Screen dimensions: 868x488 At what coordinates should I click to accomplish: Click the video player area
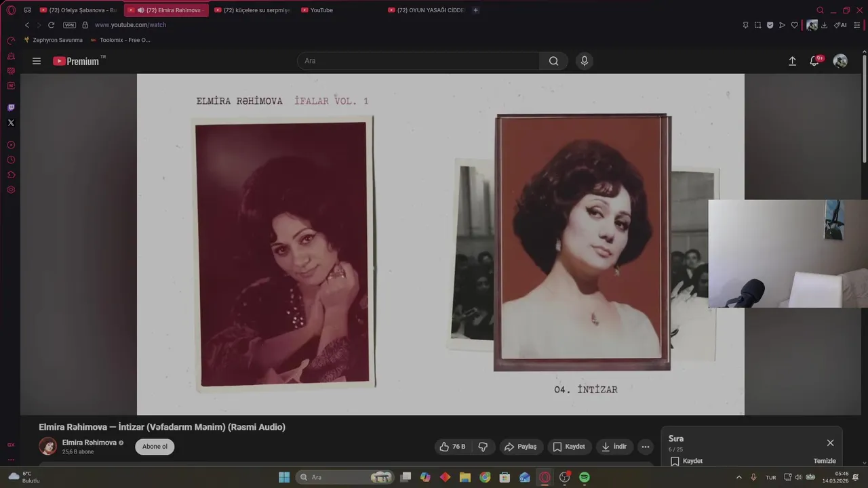pos(440,244)
